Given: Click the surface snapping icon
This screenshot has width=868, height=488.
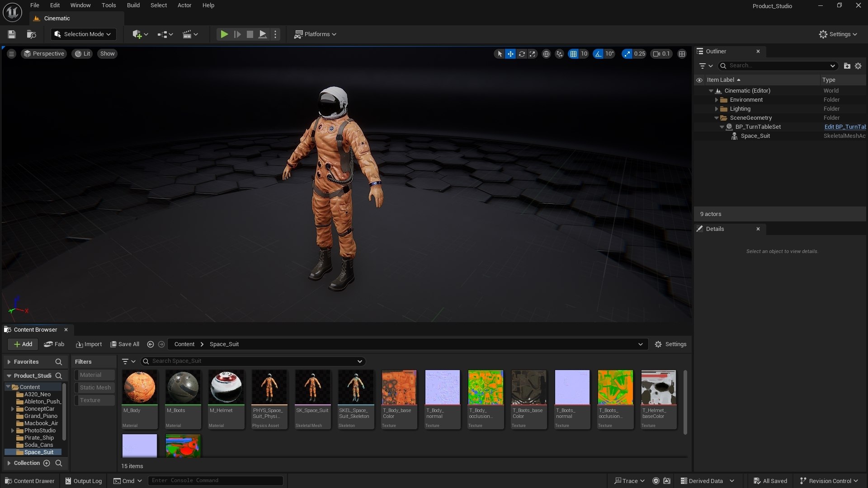Looking at the screenshot, I should (559, 54).
